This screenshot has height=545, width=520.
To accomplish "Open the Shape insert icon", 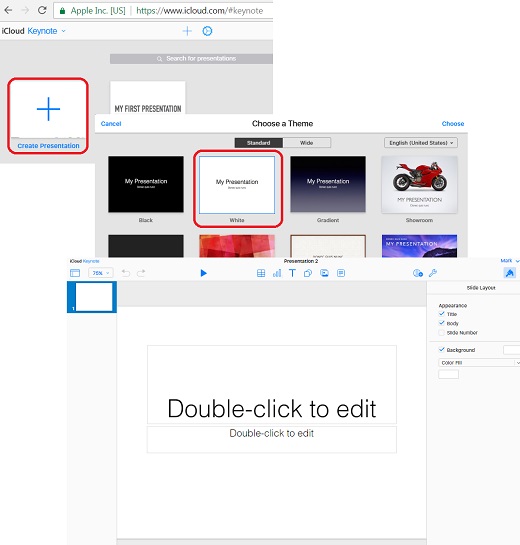I will pos(308,273).
